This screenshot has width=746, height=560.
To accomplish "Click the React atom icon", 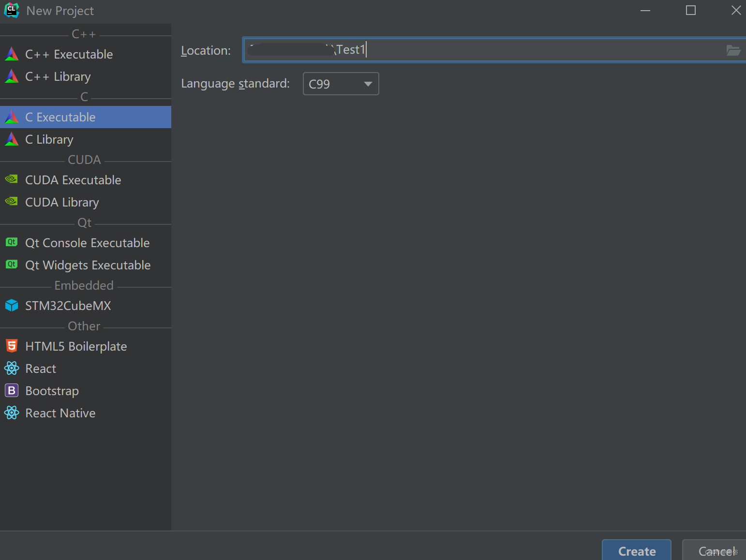I will 12,368.
